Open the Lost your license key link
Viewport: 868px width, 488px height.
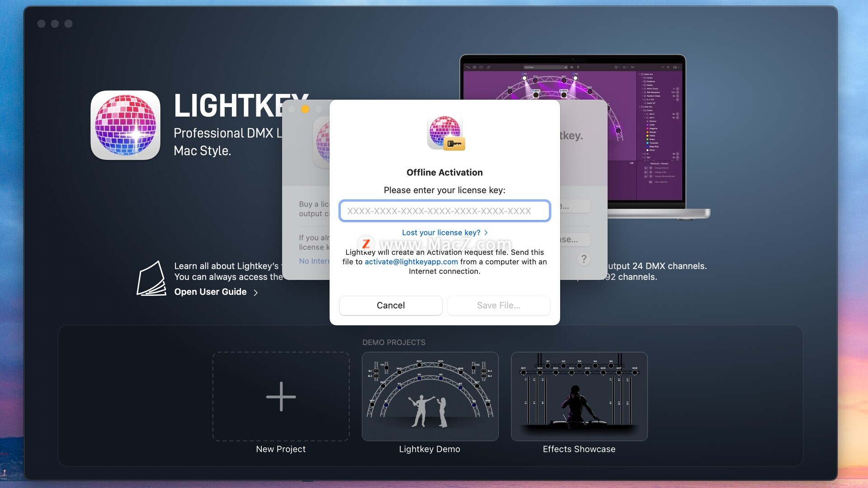pyautogui.click(x=441, y=233)
